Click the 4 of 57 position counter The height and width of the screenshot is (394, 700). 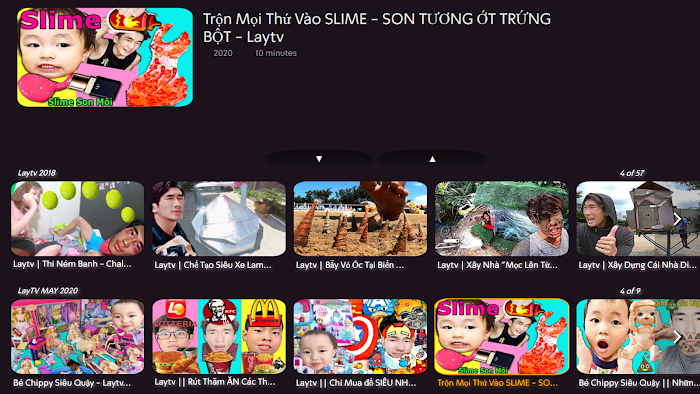pos(632,173)
